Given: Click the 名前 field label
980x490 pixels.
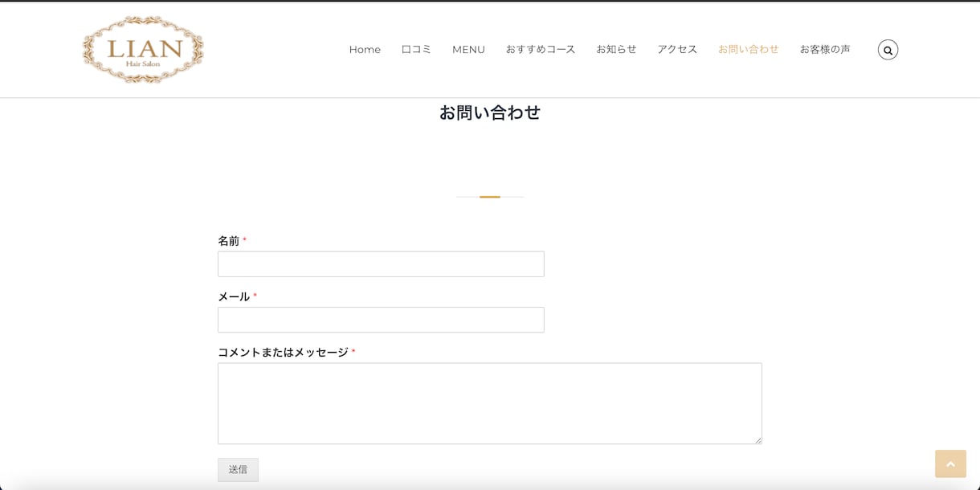Looking at the screenshot, I should click(229, 241).
